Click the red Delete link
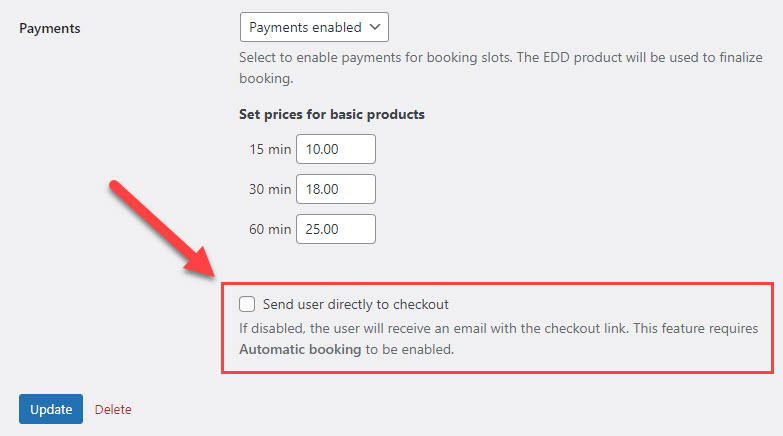 (113, 410)
